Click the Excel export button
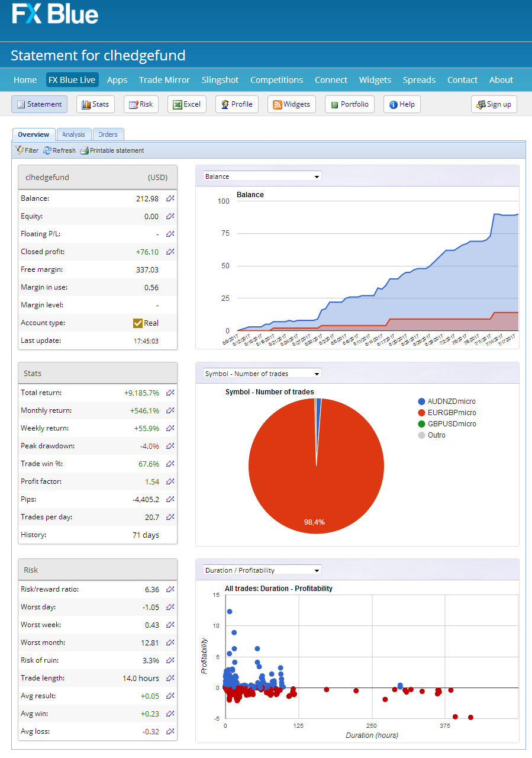Screen dimensions: 532x758 [x=187, y=104]
